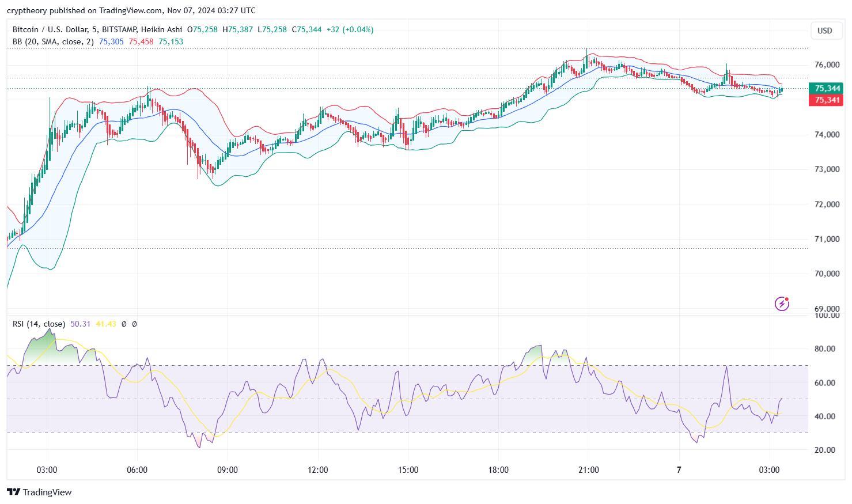Viewport: 852px width, 504px height.
Task: Click the high price H75,387 in legend
Action: point(238,29)
